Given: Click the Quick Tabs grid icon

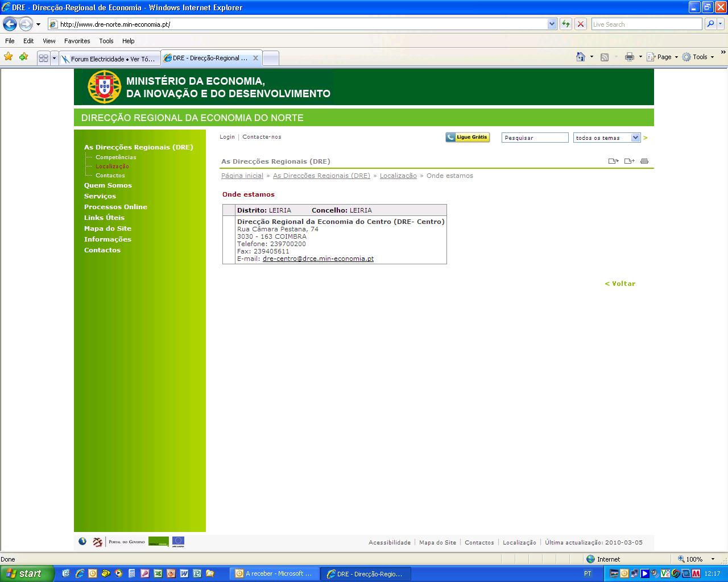Looking at the screenshot, I should (43, 58).
